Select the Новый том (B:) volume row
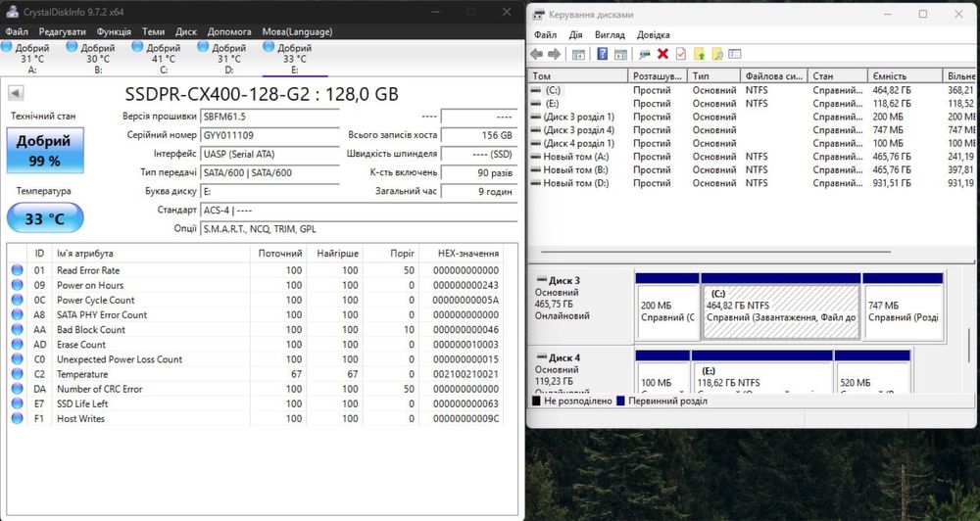The height and width of the screenshot is (521, 980). [753, 170]
